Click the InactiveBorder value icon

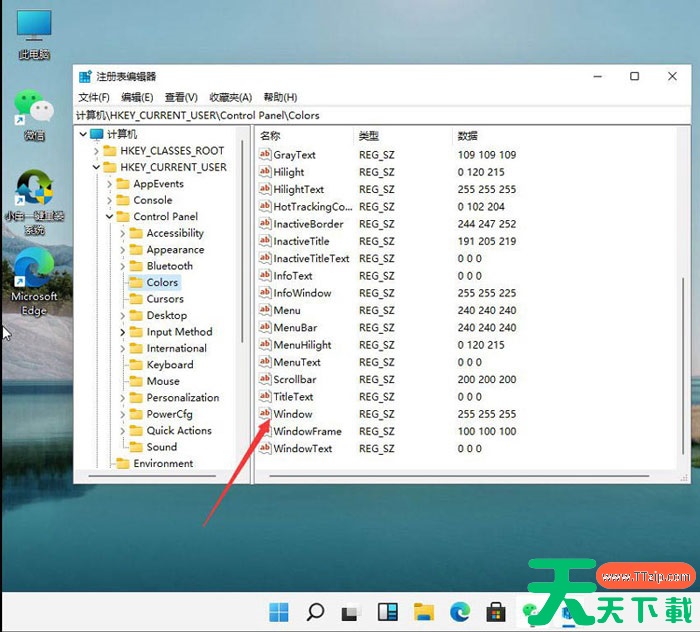pyautogui.click(x=265, y=224)
